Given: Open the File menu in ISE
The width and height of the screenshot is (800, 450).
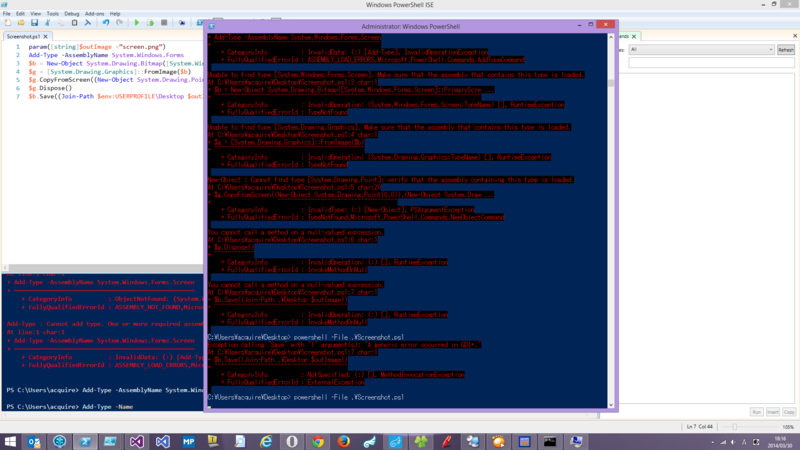Looking at the screenshot, I should tap(7, 14).
